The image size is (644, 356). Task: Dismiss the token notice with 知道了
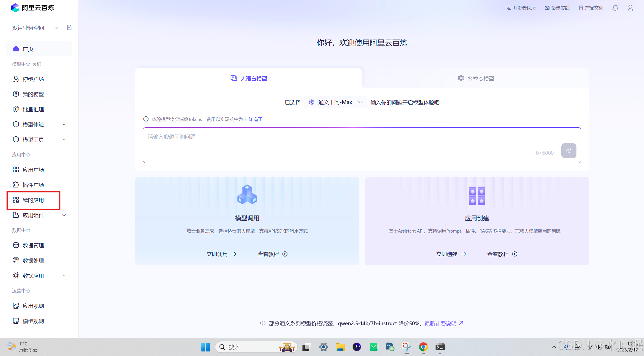(x=255, y=119)
